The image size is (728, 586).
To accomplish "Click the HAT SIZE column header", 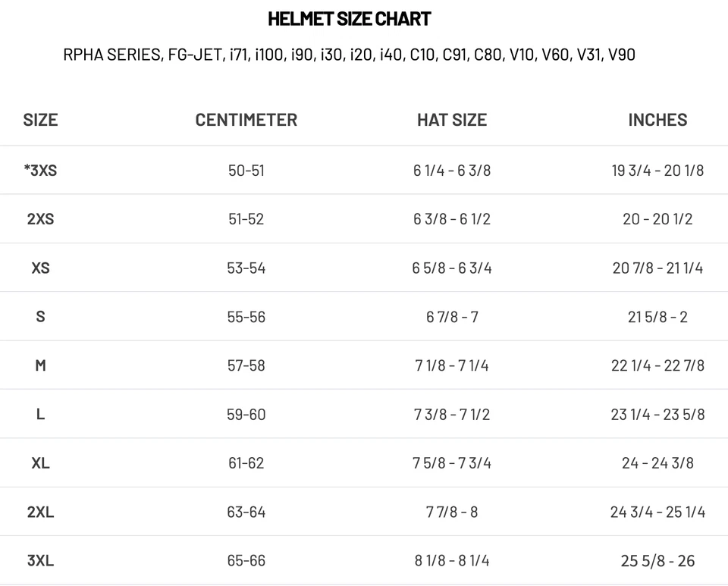I will tap(452, 120).
